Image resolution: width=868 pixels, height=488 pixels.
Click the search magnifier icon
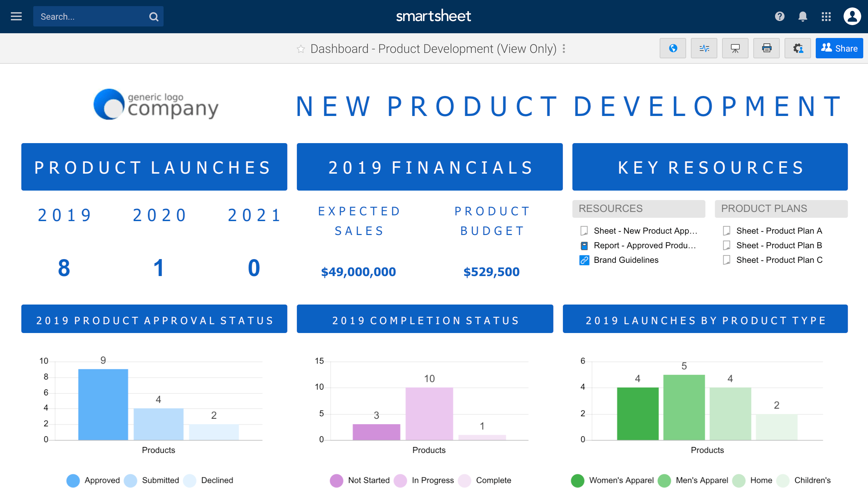[x=154, y=17]
